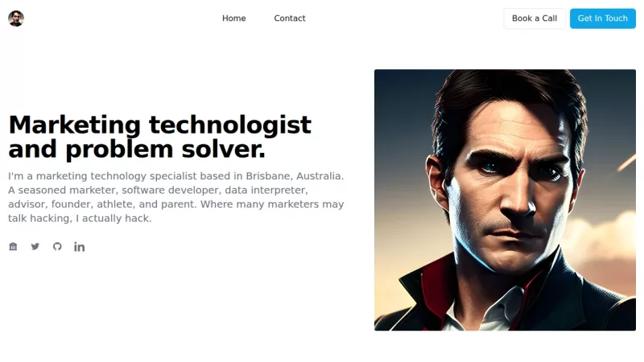The image size is (644, 362).
Task: Click the large hero portrait image
Action: (505, 200)
